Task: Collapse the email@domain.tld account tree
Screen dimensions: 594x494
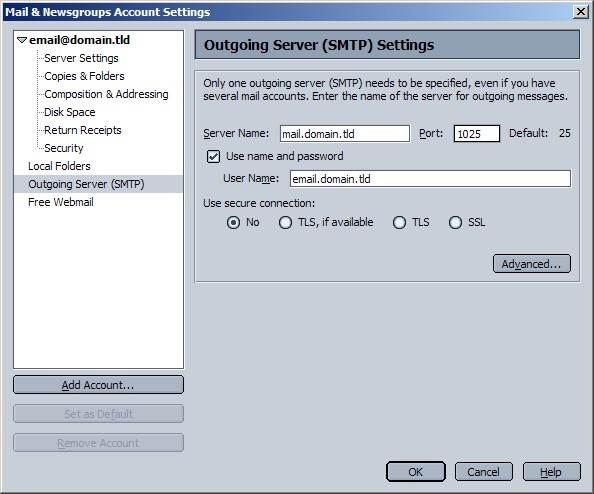Action: click(x=22, y=40)
